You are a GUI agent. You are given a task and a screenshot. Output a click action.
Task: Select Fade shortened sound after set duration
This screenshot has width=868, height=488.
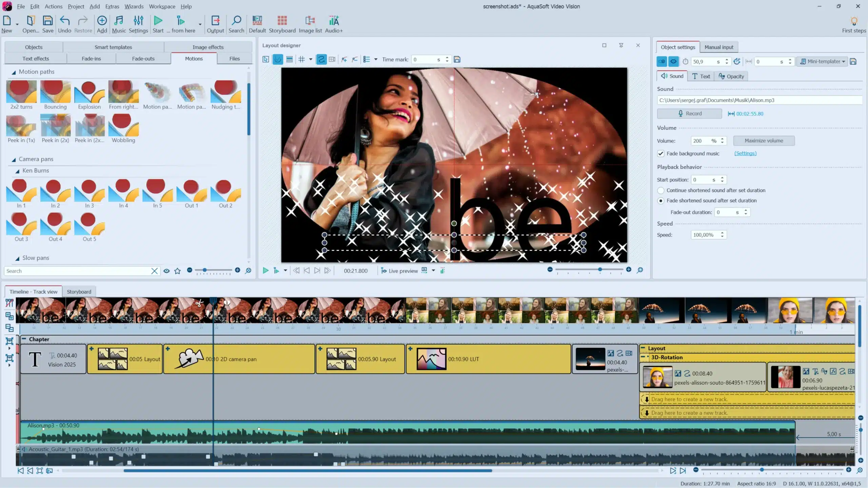(660, 201)
